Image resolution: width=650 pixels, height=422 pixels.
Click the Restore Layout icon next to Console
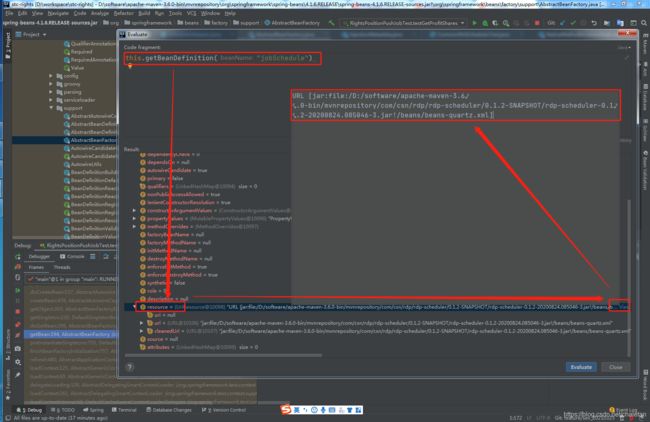pos(93,257)
